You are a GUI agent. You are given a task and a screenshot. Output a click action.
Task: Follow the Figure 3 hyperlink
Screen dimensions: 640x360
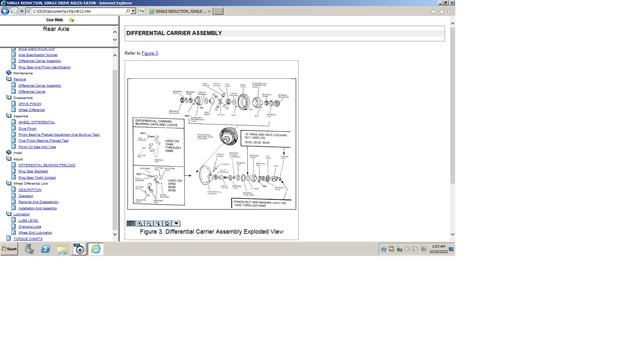(150, 53)
